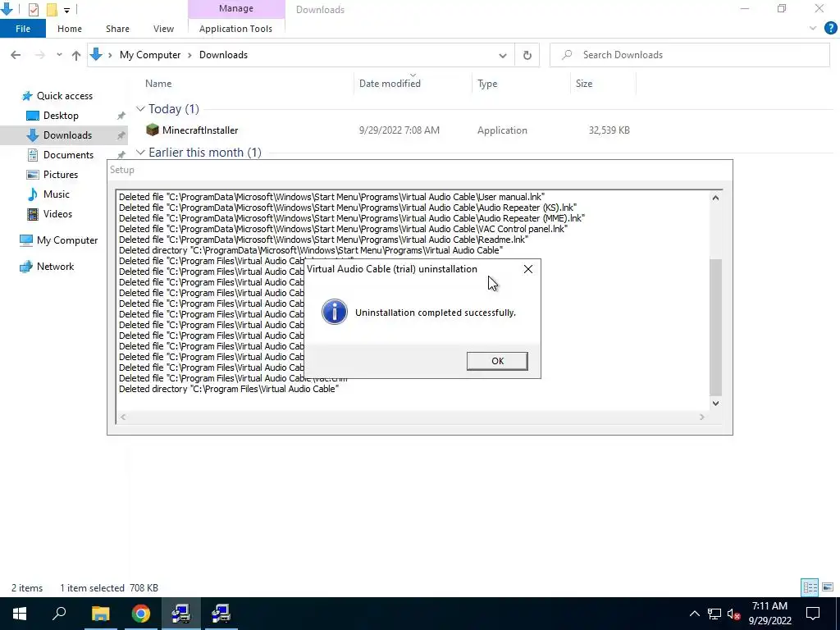The width and height of the screenshot is (840, 630).
Task: Switch to the Share ribbon tab
Action: 117,29
